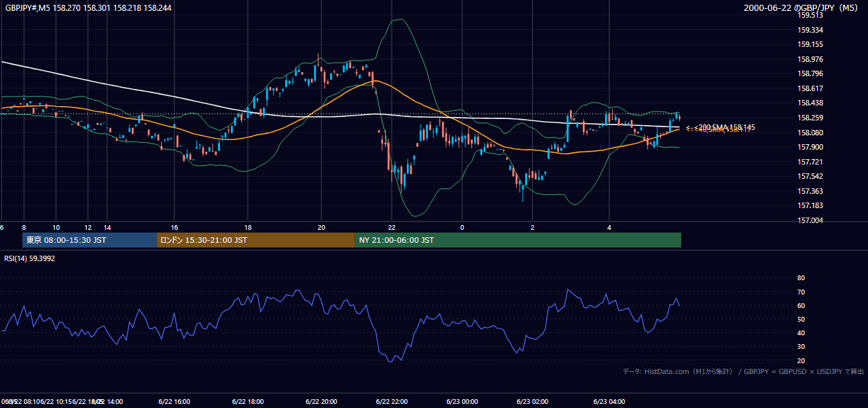The height and width of the screenshot is (408, 868).
Task: Click hour tick 4 on price chart axis
Action: [x=609, y=227]
